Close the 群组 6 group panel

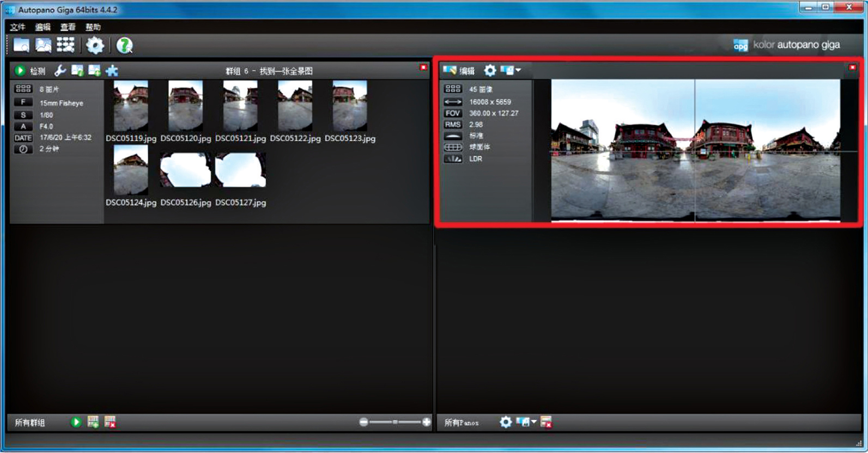coord(423,68)
